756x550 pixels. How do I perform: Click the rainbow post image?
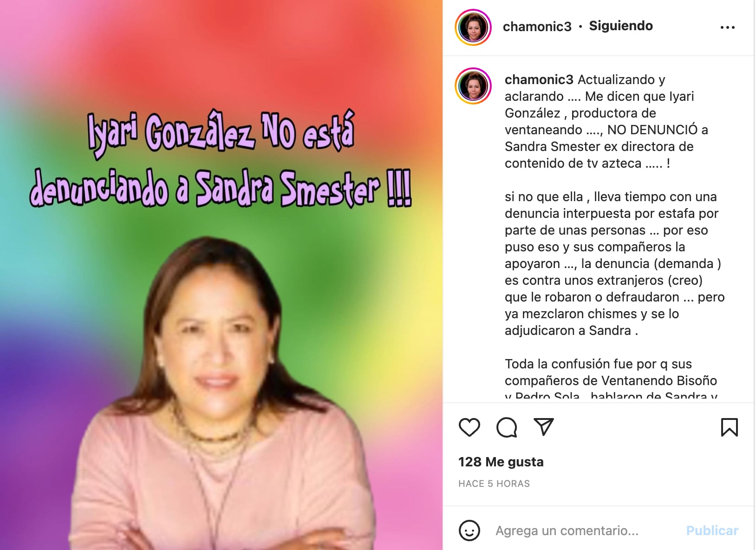pos(221,275)
